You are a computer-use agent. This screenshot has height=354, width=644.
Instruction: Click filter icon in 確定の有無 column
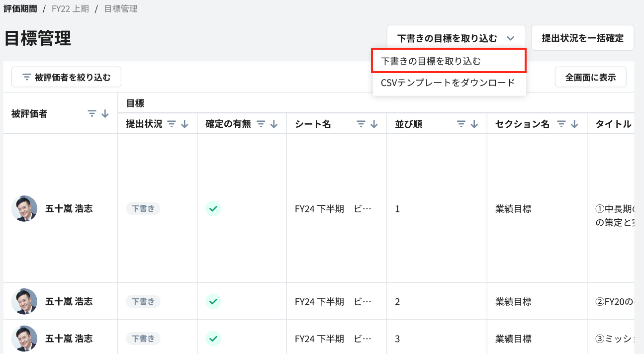click(261, 124)
